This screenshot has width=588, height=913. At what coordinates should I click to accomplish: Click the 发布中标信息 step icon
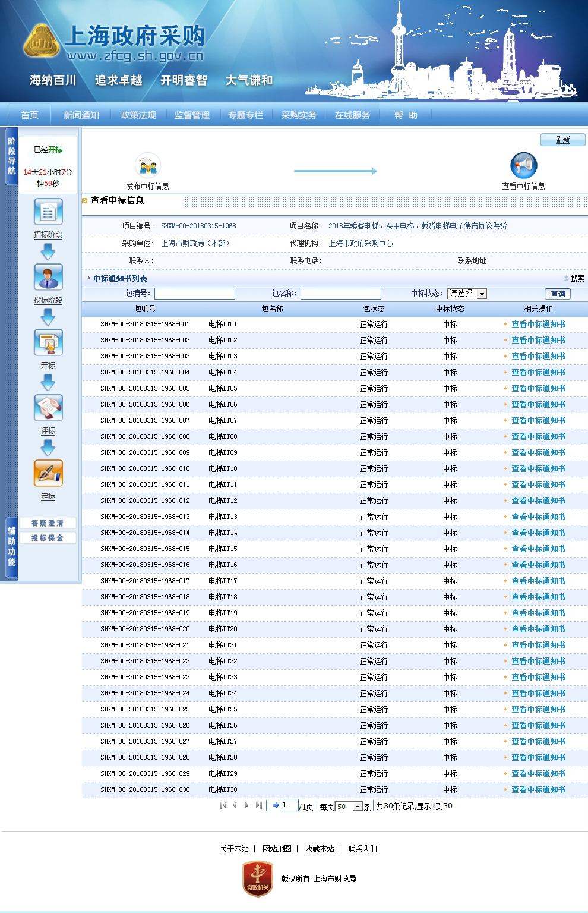tap(147, 166)
